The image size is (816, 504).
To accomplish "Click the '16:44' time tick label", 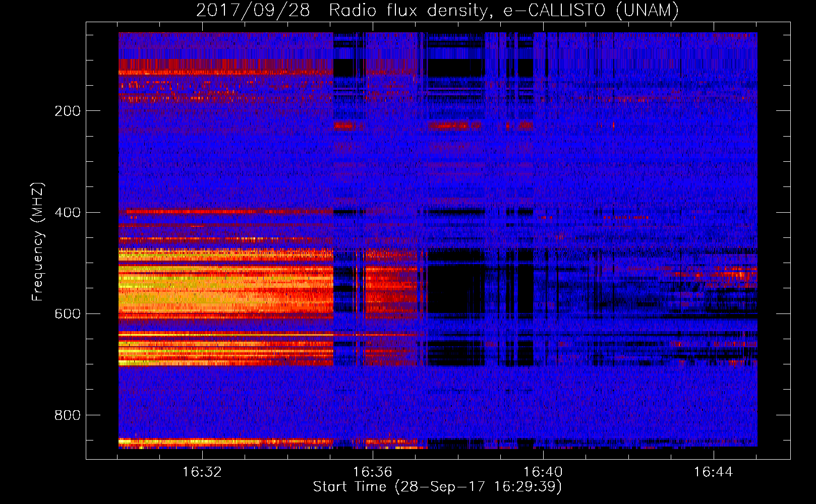I will [x=713, y=472].
